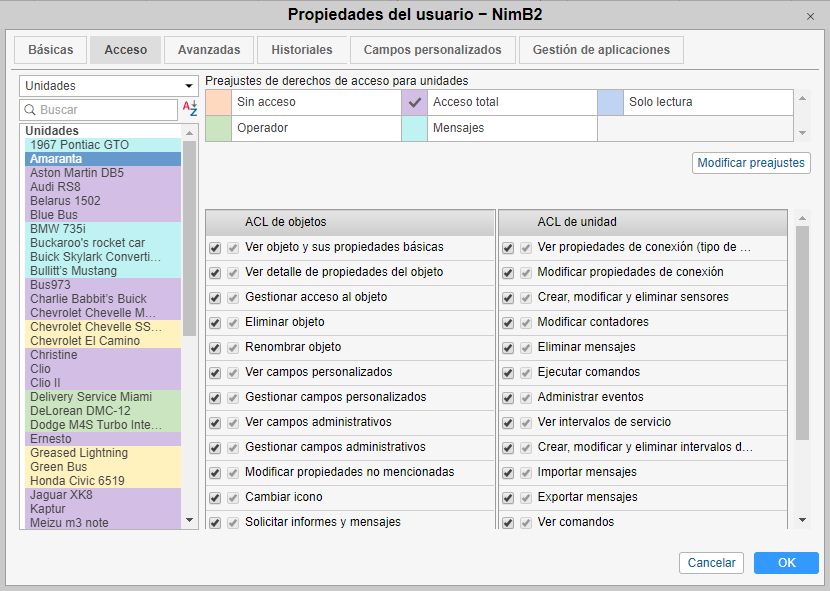Click the Modificar preajustes button
This screenshot has height=591, width=830.
click(750, 163)
